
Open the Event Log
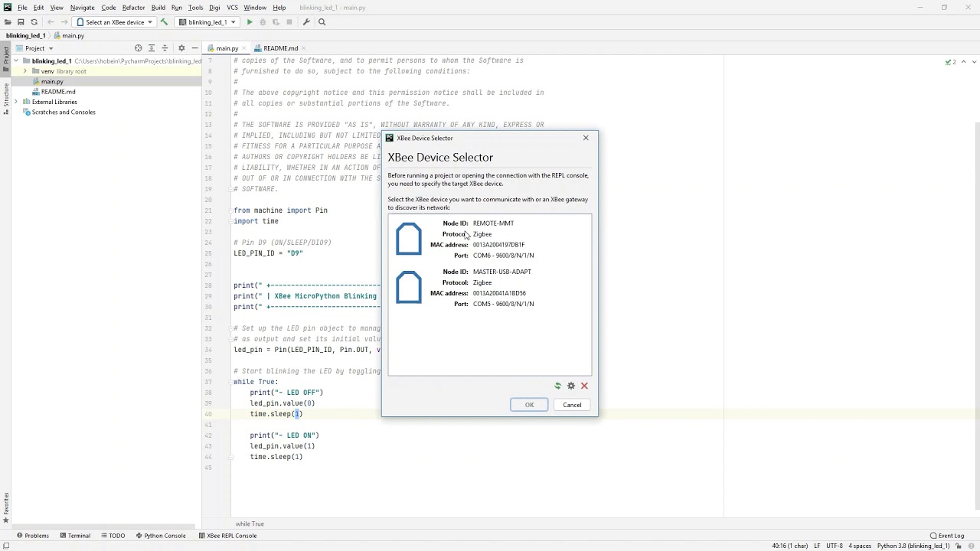point(947,536)
